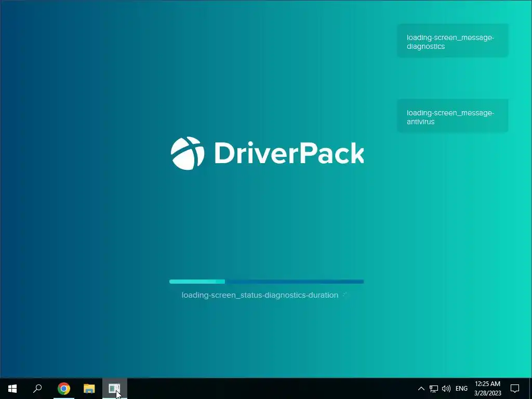This screenshot has height=399, width=532.
Task: Open the Action Center notifications icon
Action: (x=515, y=389)
